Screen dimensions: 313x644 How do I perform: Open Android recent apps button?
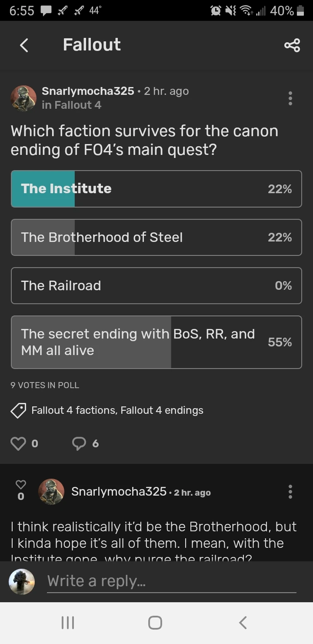pos(68,622)
